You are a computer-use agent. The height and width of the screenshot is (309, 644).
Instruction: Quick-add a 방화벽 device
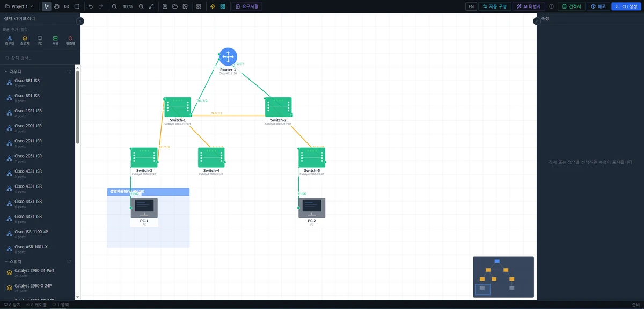[70, 40]
